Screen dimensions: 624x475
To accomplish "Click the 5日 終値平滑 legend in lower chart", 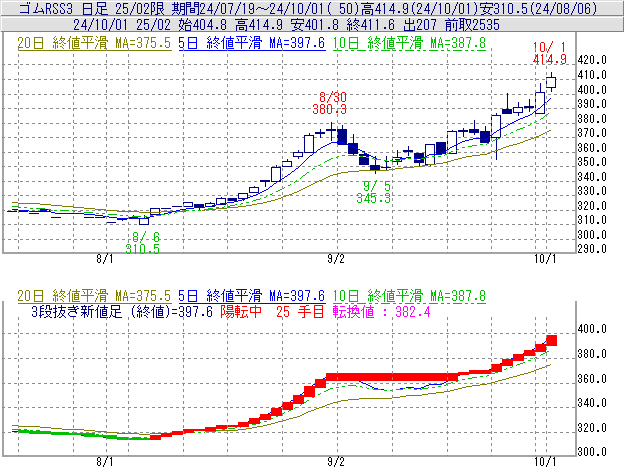I will click(x=252, y=296).
